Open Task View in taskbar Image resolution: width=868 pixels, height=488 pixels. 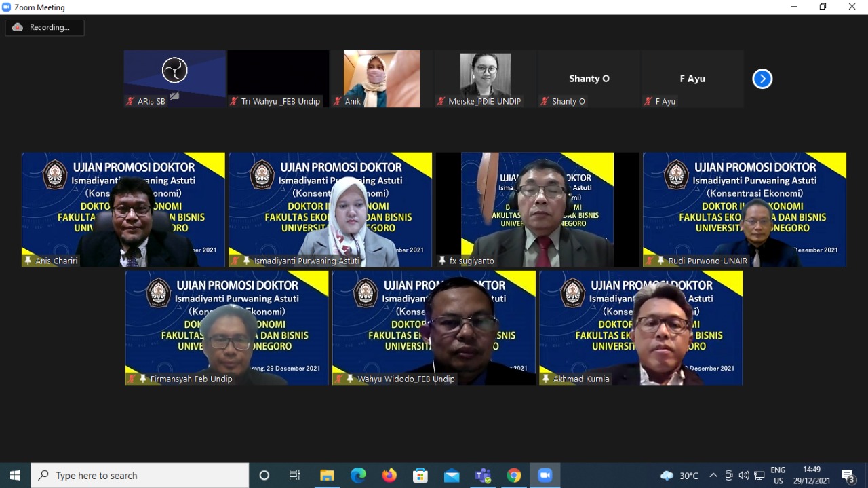295,475
